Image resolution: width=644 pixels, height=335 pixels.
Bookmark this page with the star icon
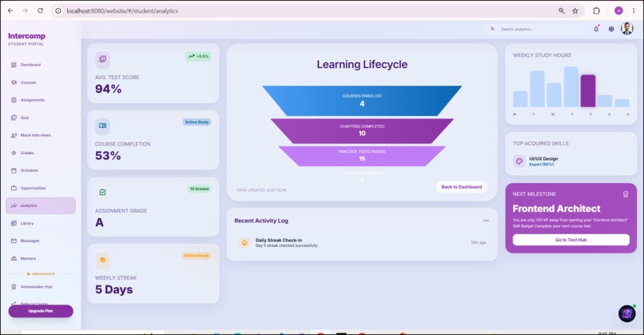coord(575,11)
